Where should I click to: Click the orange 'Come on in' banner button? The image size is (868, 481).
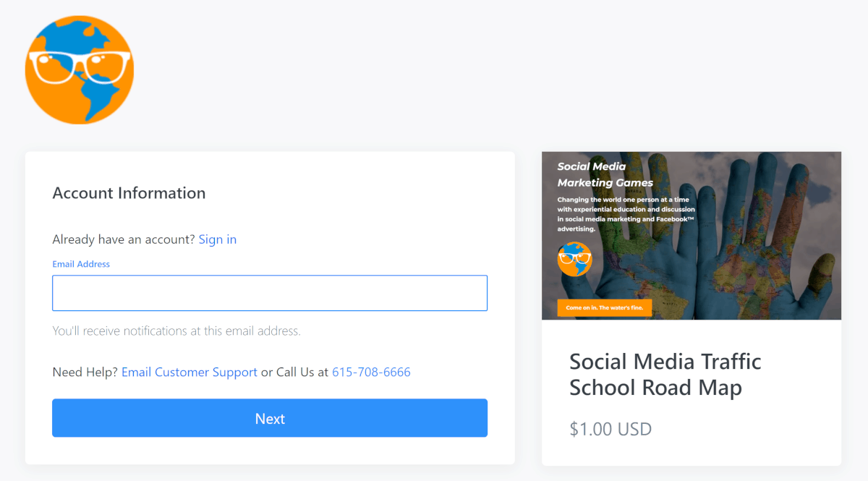click(605, 307)
